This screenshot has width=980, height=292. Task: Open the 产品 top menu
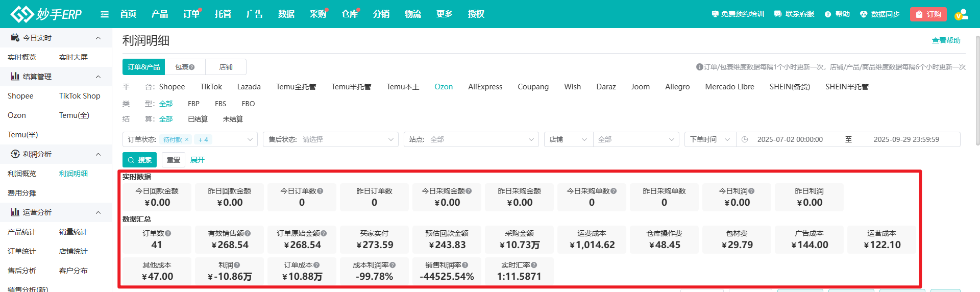click(160, 14)
